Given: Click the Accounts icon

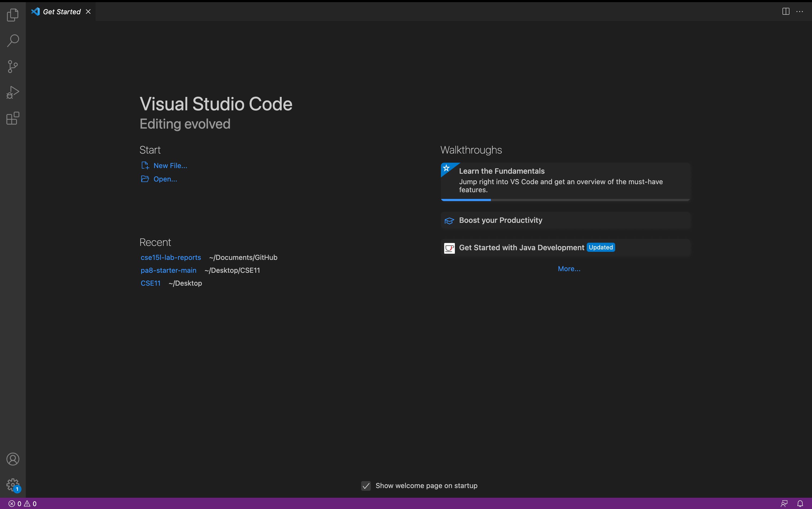Looking at the screenshot, I should click(x=13, y=459).
